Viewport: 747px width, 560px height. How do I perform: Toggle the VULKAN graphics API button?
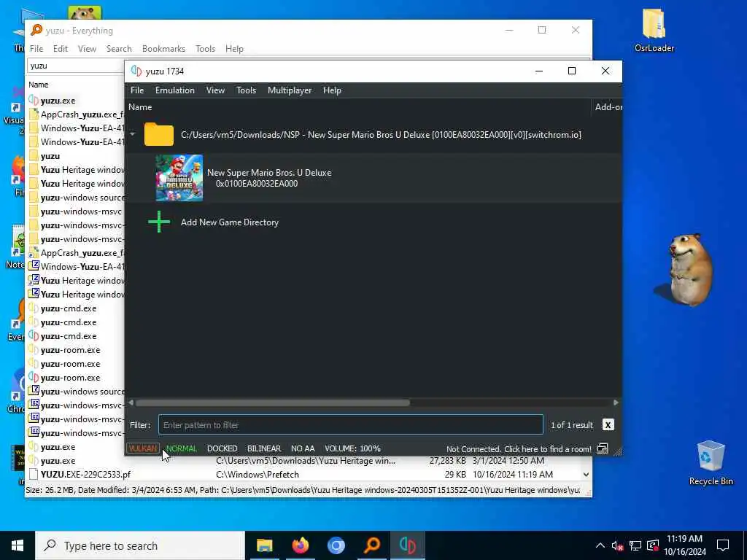(142, 448)
